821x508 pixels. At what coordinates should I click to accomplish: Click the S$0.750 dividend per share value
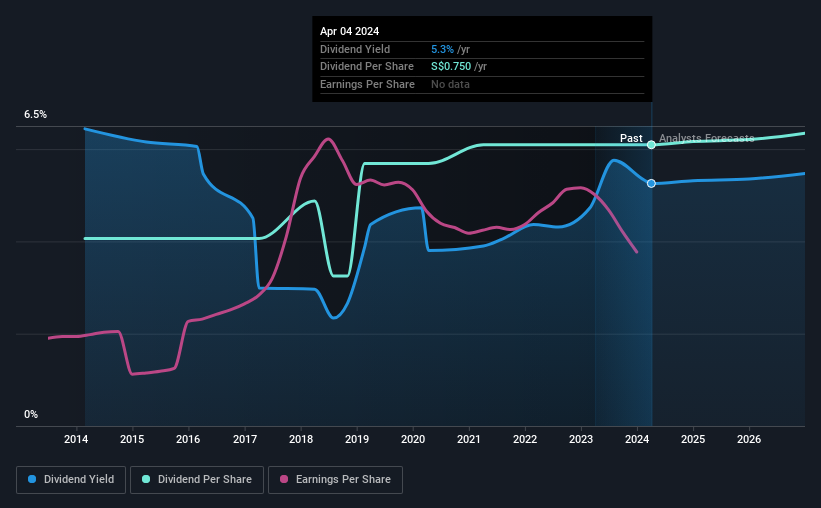click(451, 67)
